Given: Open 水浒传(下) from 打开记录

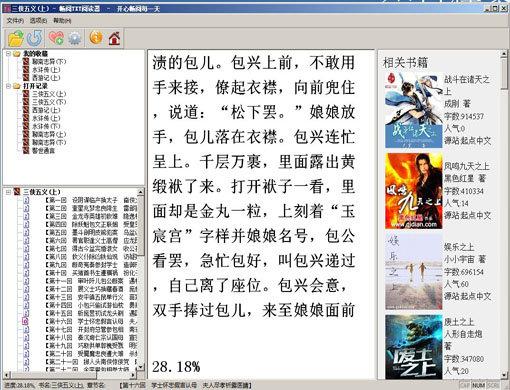Looking at the screenshot, I should tap(46, 126).
